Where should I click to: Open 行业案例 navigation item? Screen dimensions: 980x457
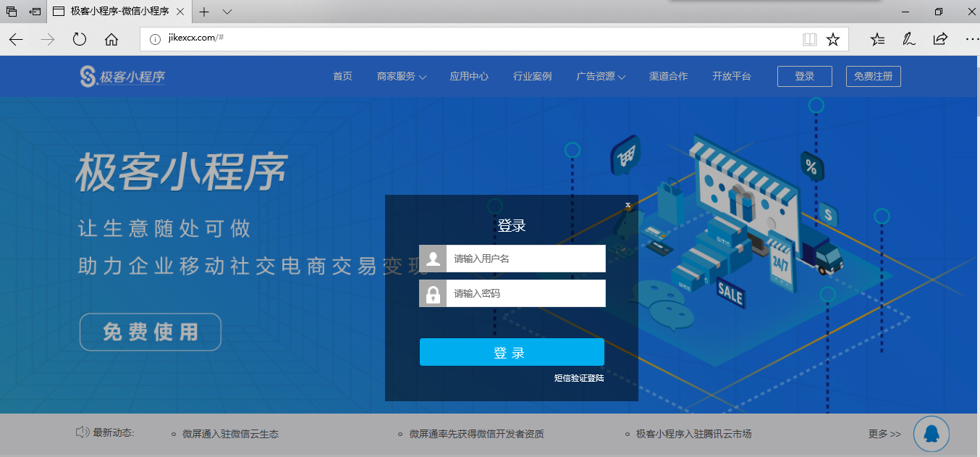point(532,76)
